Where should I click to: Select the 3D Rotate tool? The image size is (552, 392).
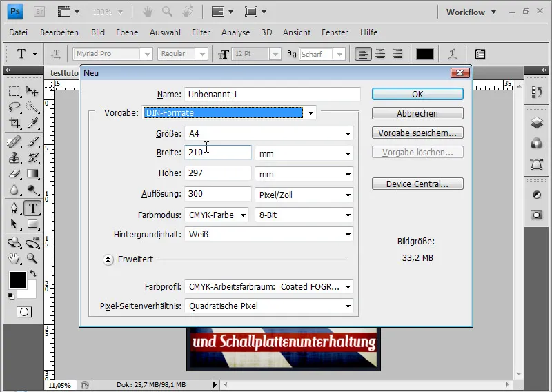(x=14, y=243)
